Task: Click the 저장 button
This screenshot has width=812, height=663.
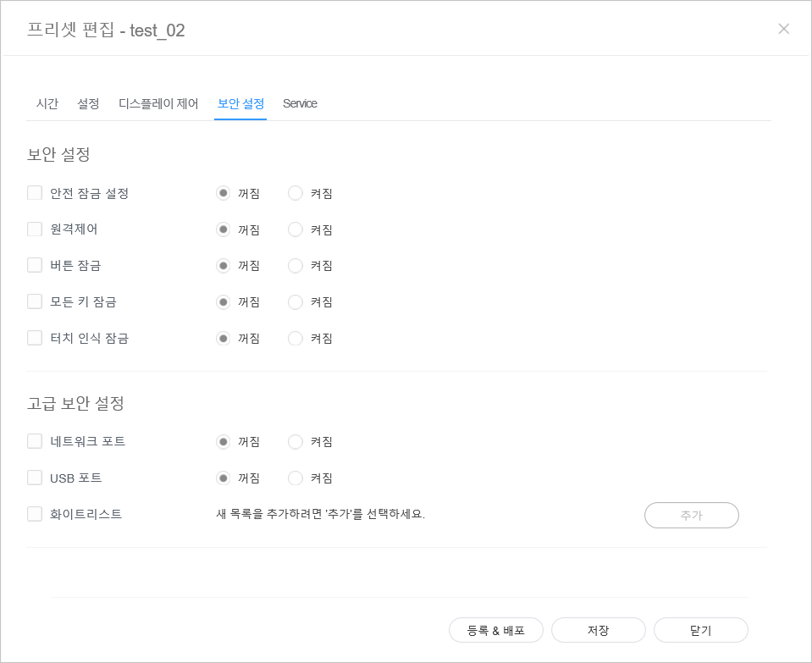Action: [598, 631]
